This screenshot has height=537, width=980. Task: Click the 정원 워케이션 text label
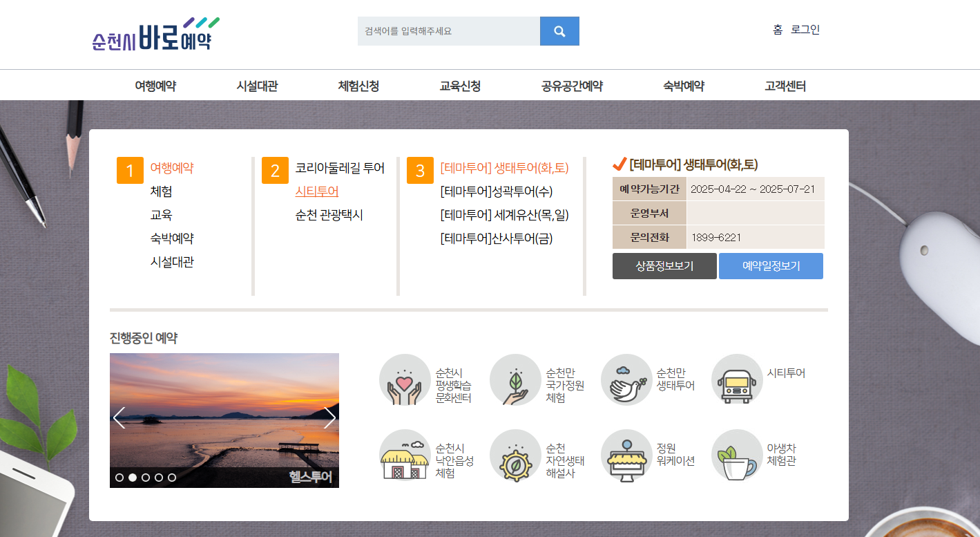(675, 455)
